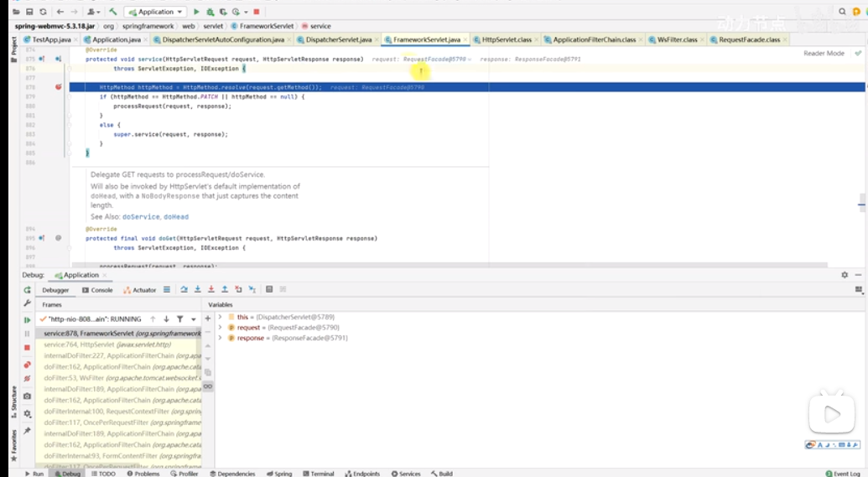The width and height of the screenshot is (868, 477).
Task: Click next frame down arrow in Frames
Action: 166,319
